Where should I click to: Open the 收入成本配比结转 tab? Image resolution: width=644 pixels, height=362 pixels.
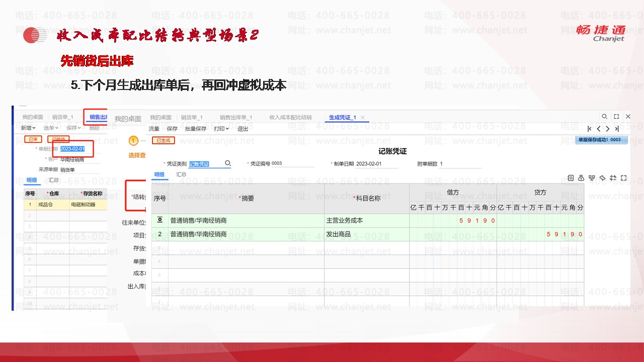coord(291,118)
